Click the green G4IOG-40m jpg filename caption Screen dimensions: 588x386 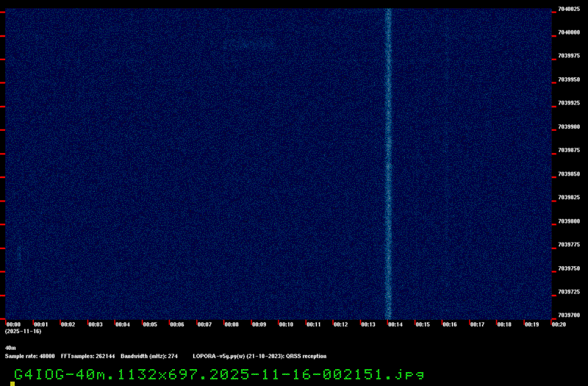tap(219, 374)
